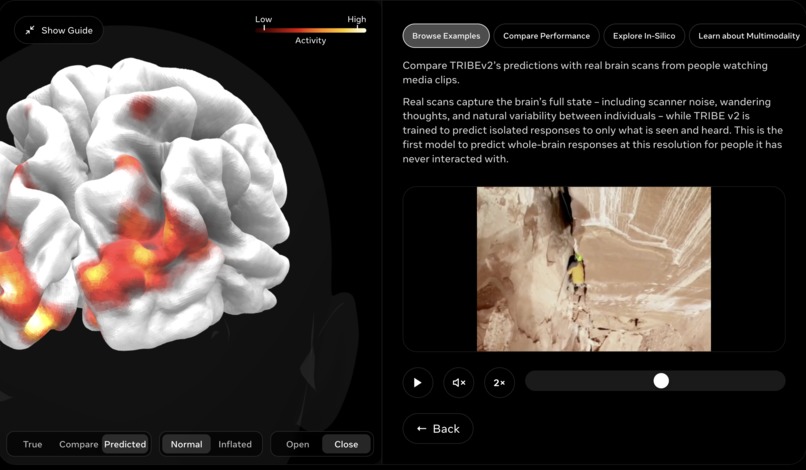The image size is (806, 470).
Task: Select the Close hemispheres option
Action: click(x=346, y=444)
